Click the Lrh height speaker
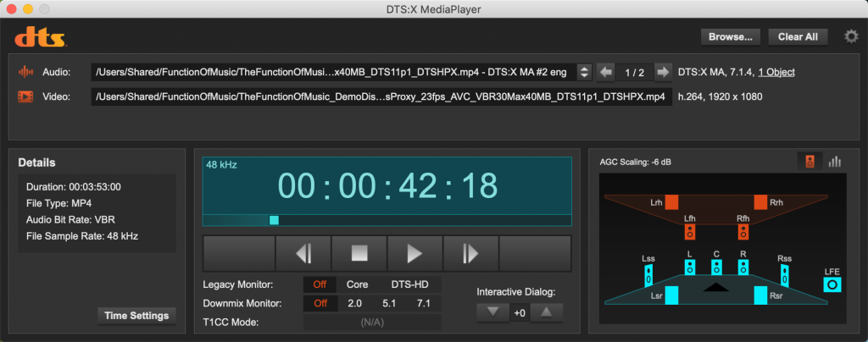 [671, 202]
